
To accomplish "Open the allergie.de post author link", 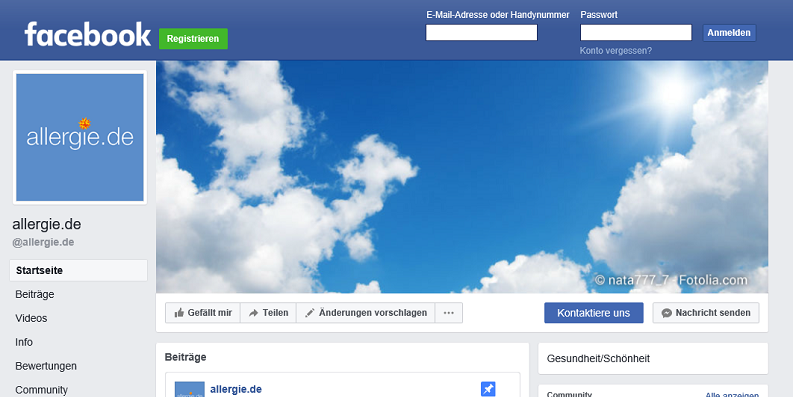I will point(236,389).
